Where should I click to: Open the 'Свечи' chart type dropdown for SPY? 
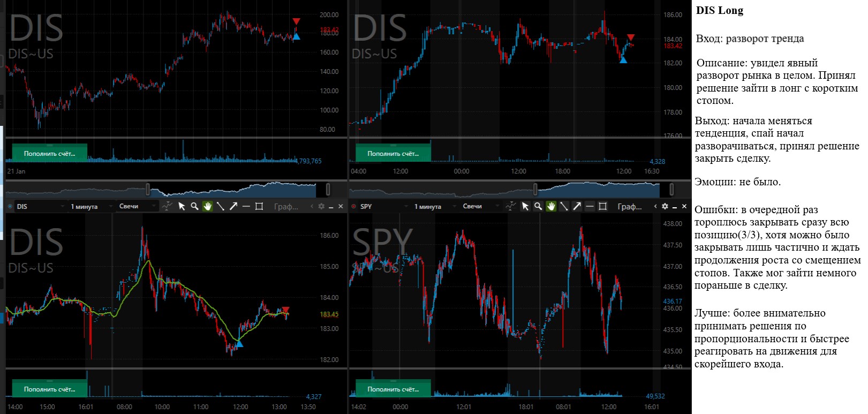(x=481, y=206)
